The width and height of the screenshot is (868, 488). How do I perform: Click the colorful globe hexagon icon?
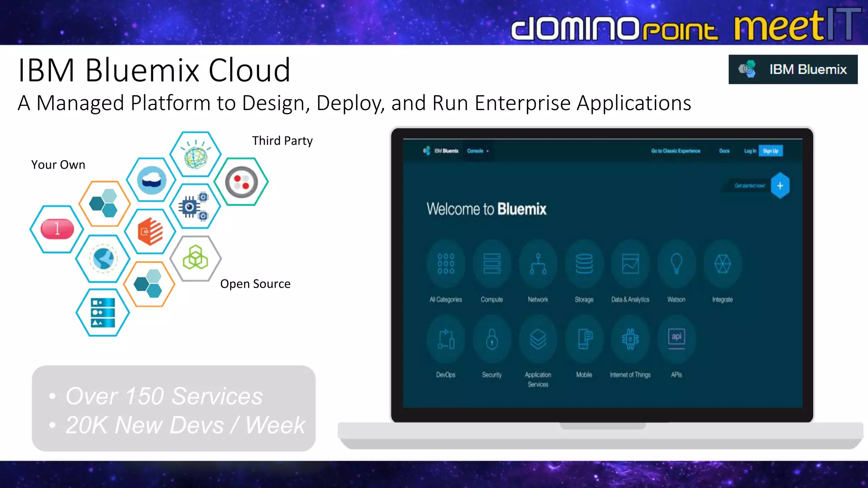coord(195,155)
